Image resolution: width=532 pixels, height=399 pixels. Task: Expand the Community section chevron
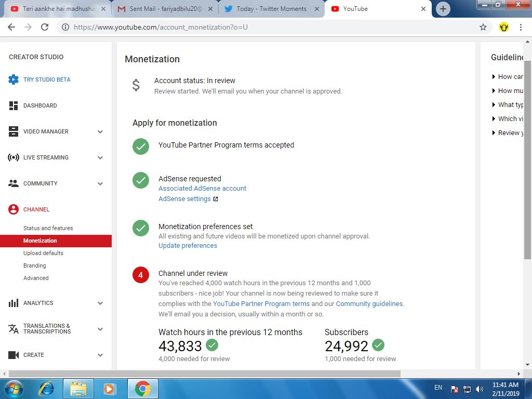point(100,183)
